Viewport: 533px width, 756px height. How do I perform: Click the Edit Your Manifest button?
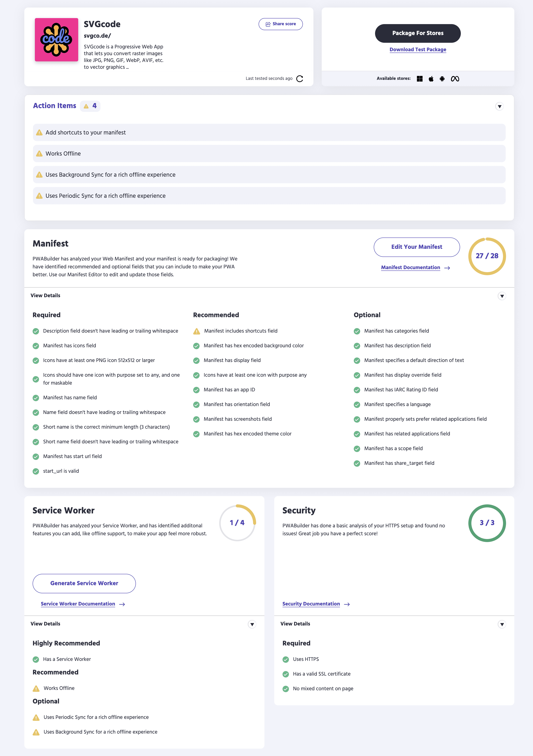click(417, 247)
